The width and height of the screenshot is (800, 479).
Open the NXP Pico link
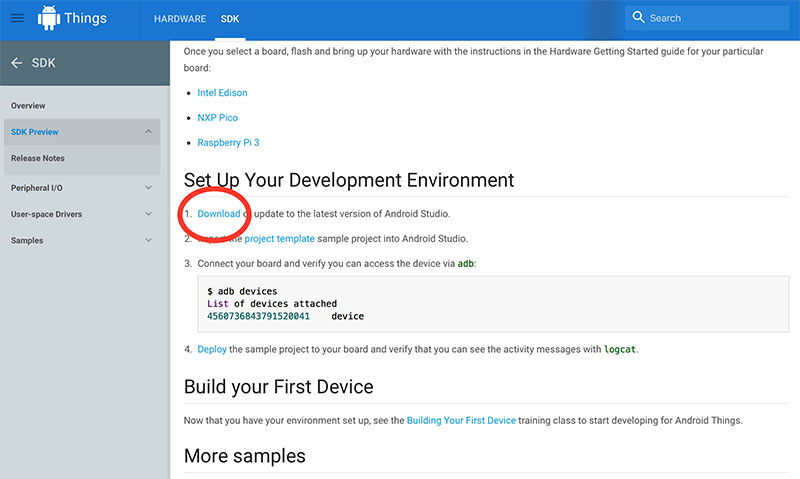tap(217, 118)
